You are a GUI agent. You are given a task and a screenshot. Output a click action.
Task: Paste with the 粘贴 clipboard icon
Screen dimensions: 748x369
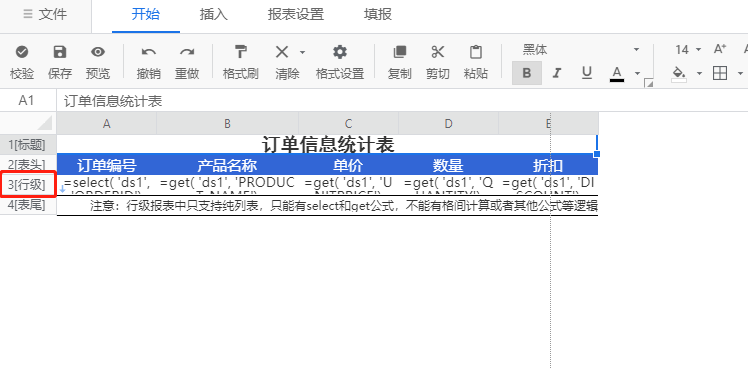(476, 51)
